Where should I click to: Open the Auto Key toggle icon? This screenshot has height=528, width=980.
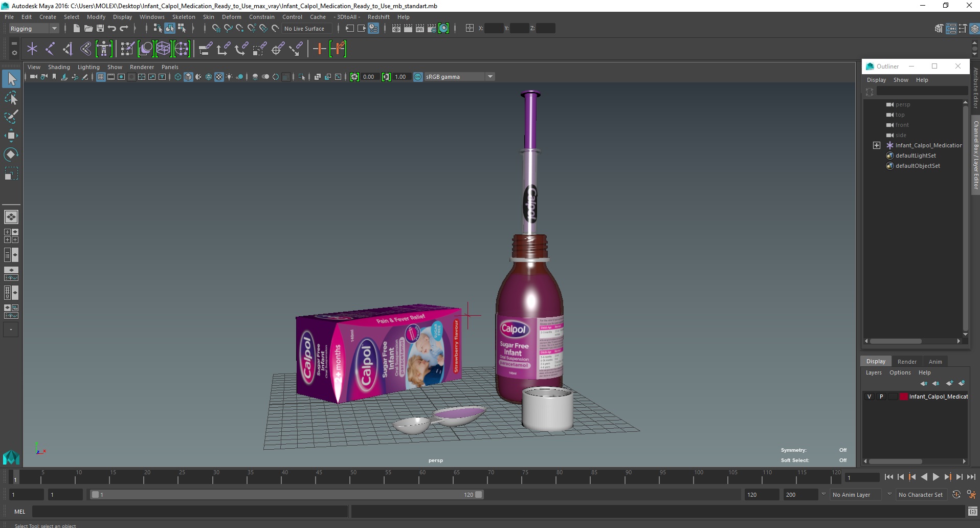956,495
